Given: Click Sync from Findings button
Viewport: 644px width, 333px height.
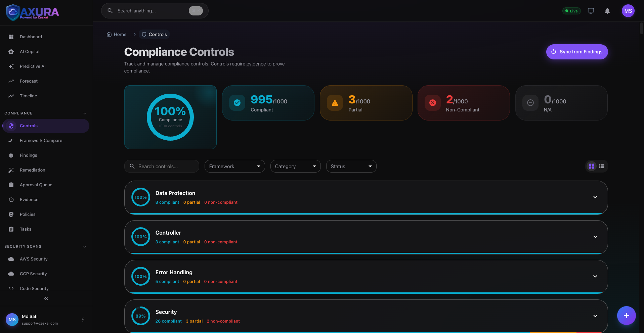Looking at the screenshot, I should coord(577,52).
